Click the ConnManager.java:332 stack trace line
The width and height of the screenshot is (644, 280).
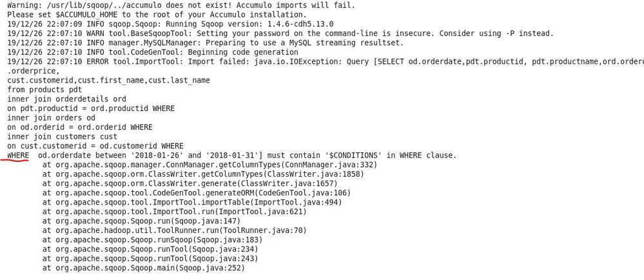[x=210, y=165]
